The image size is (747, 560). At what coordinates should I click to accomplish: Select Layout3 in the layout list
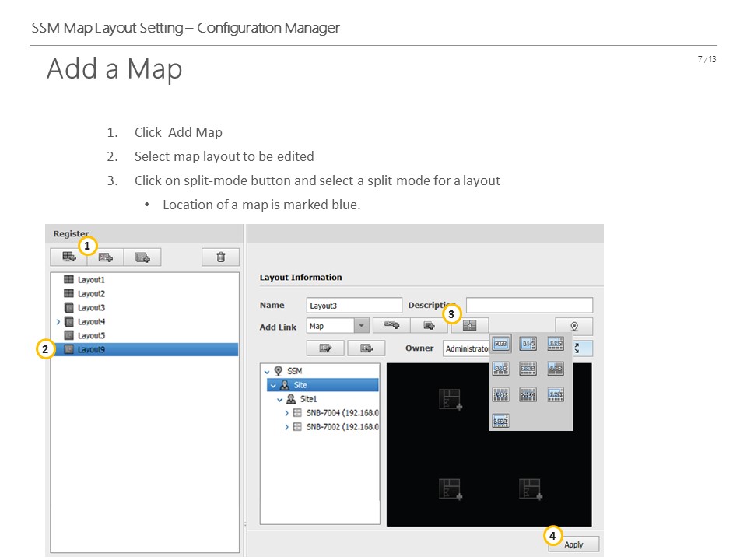tap(91, 308)
